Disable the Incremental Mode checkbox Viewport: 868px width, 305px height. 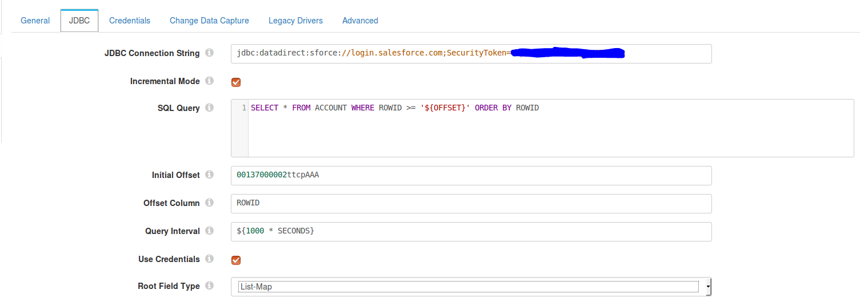[236, 82]
